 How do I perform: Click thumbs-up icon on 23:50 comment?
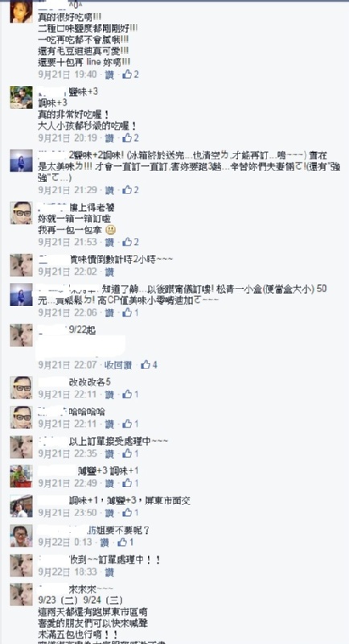coord(127,513)
